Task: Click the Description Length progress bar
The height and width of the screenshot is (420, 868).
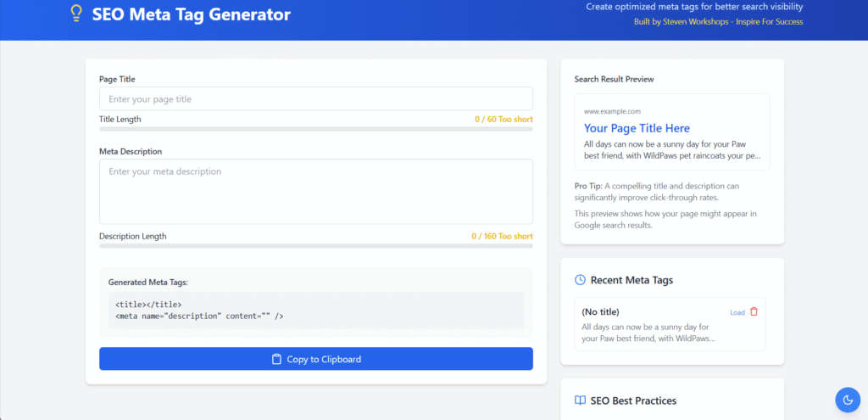Action: point(316,246)
